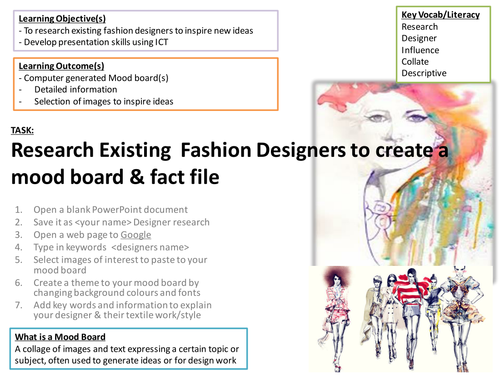Click the Detailed information bullet
The image size is (500, 375).
[76, 90]
